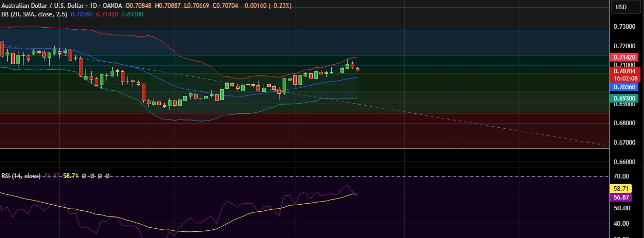Select the BB (20, SMA, close, 2.5) indicator legend
Viewport: 644px width, 238px height.
coord(33,14)
